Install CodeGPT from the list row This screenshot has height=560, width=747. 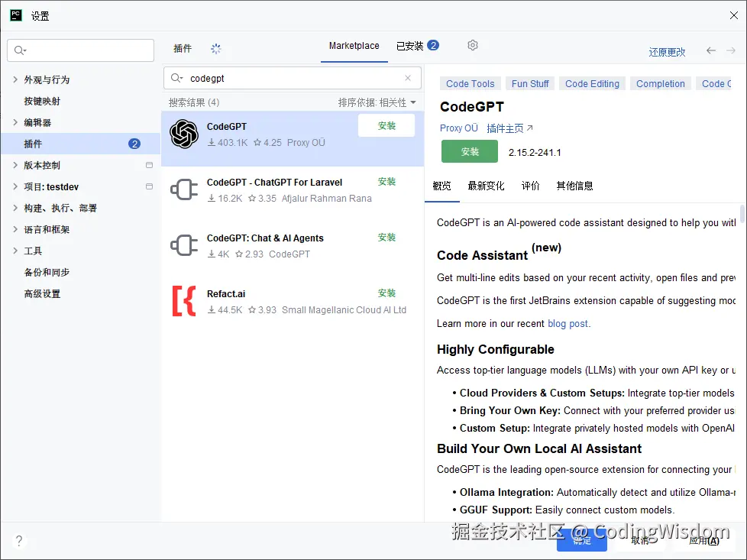tap(386, 126)
